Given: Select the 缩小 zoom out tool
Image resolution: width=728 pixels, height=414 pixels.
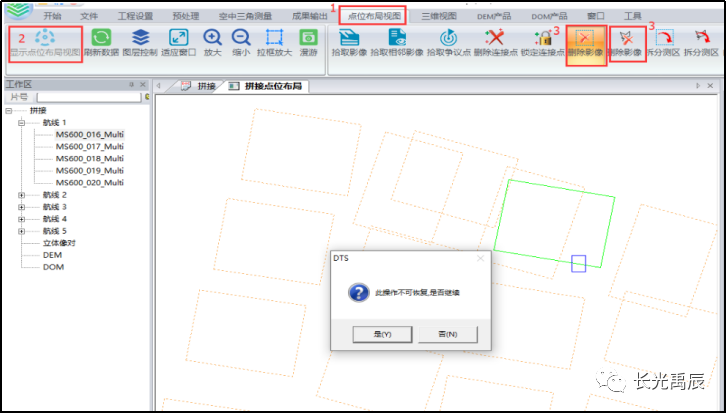Looking at the screenshot, I should [241, 40].
